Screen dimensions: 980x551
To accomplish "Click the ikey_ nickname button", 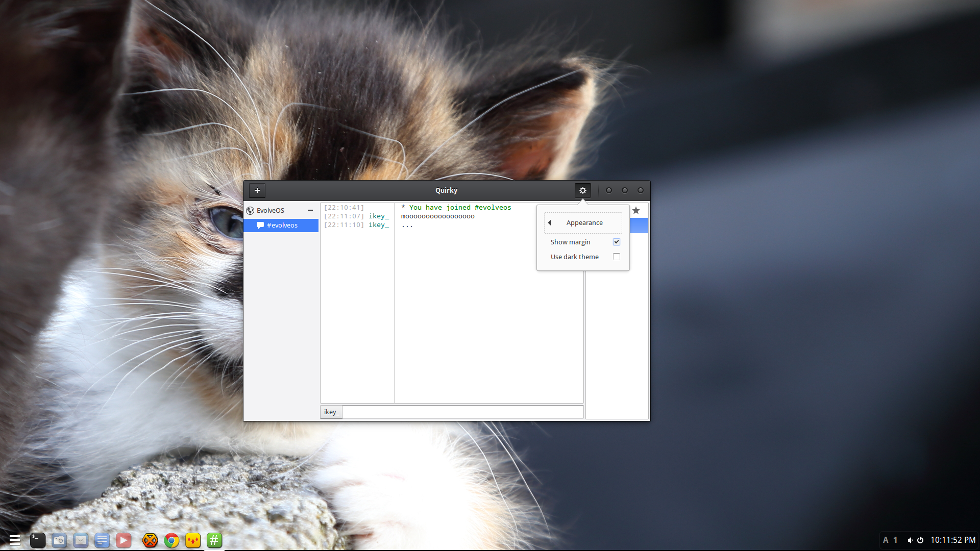I will pyautogui.click(x=331, y=412).
